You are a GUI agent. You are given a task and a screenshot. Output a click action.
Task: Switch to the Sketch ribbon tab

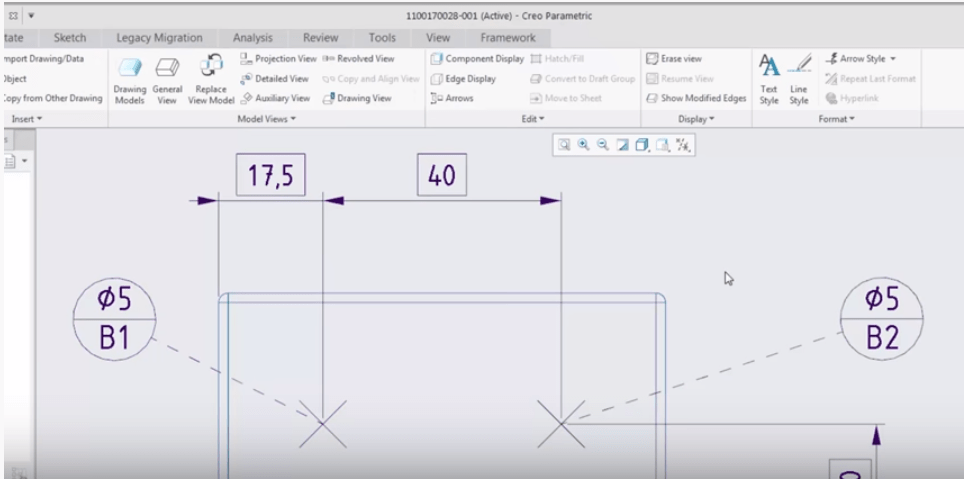(x=70, y=38)
